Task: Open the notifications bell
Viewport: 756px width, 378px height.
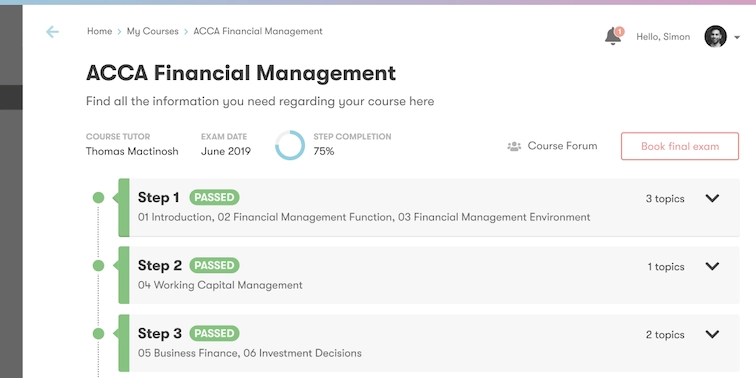Action: point(613,36)
